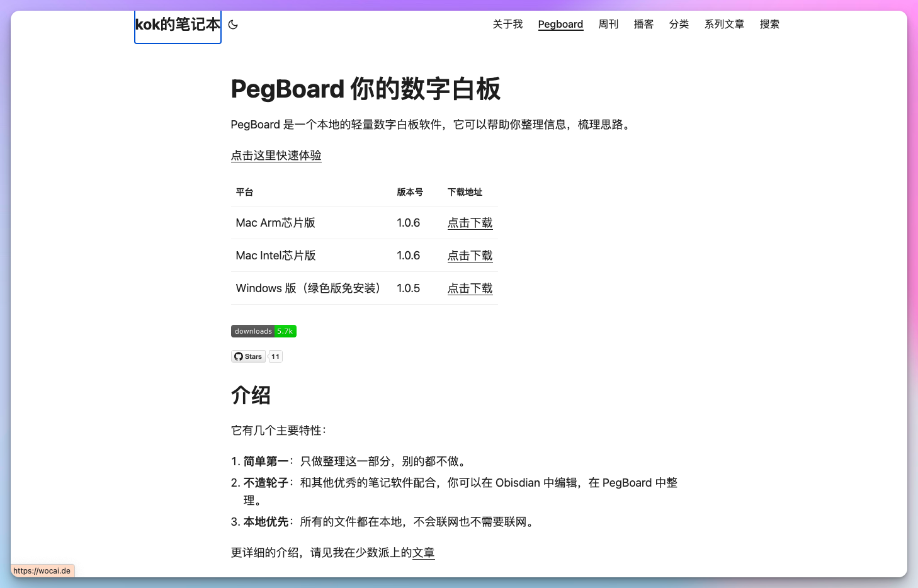Open 搜索 in the top navigation
Viewport: 918px width, 588px height.
click(x=769, y=24)
